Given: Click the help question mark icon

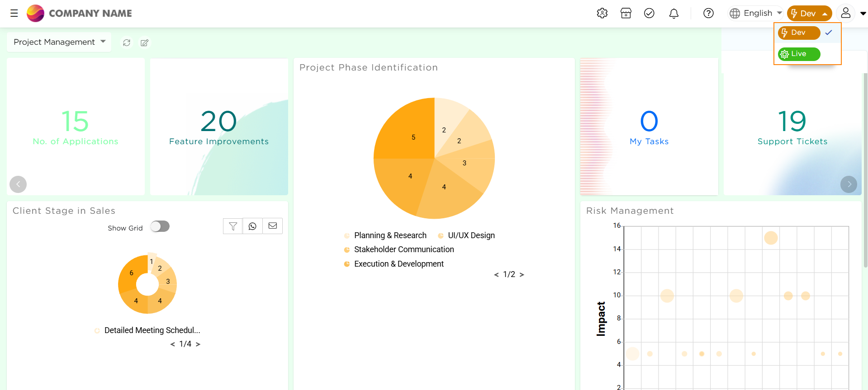Looking at the screenshot, I should coord(708,13).
